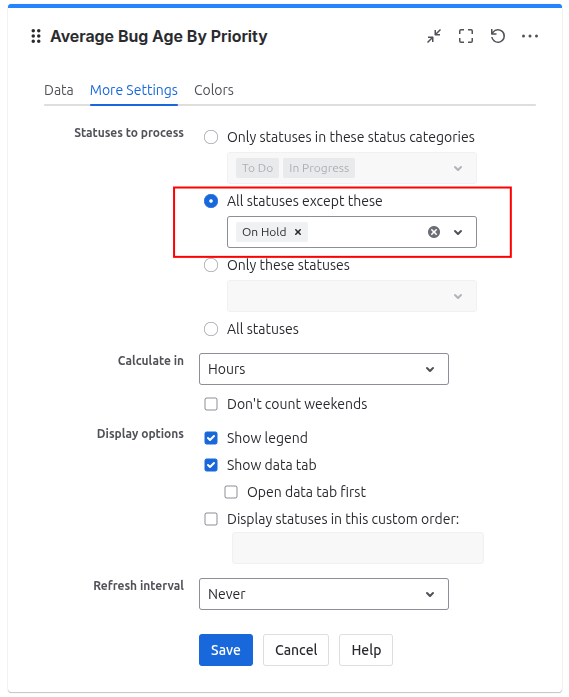Click the gadget drag handle icon
Image resolution: width=569 pixels, height=697 pixels.
(36, 36)
